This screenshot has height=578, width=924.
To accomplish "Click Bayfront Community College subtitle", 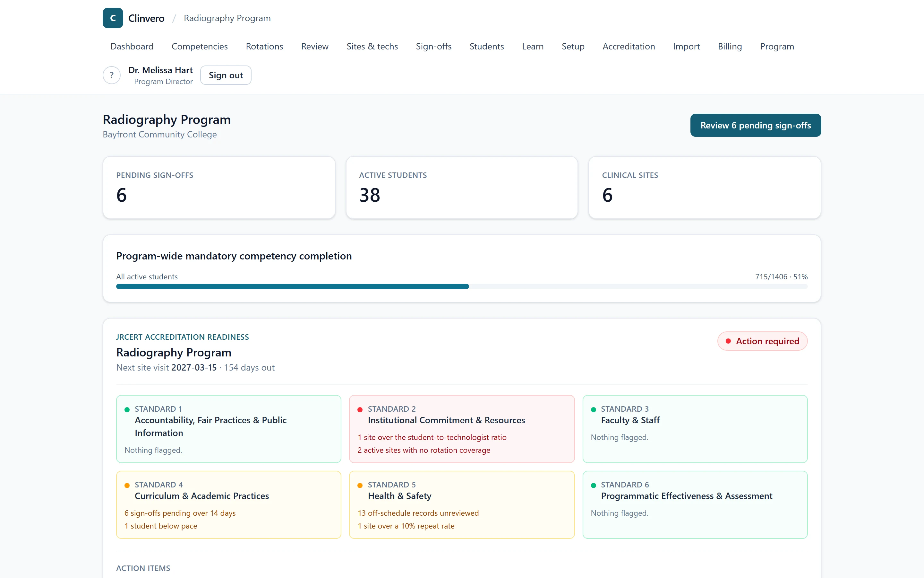I will point(159,135).
